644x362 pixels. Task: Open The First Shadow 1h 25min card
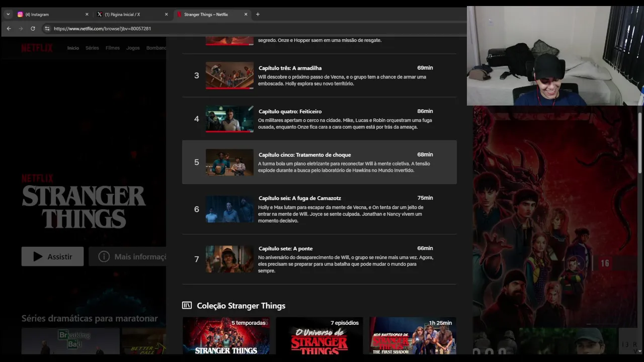tap(413, 335)
